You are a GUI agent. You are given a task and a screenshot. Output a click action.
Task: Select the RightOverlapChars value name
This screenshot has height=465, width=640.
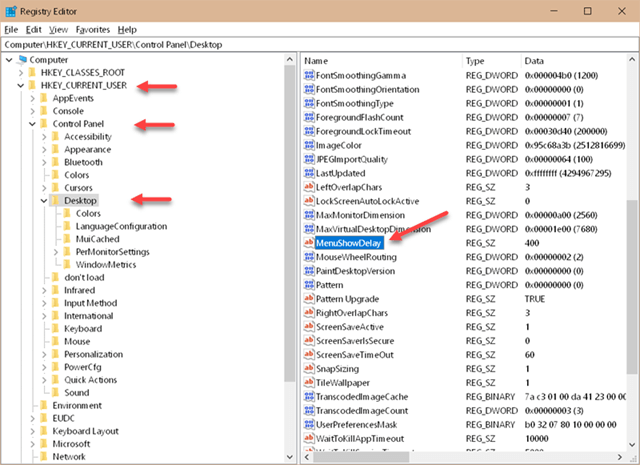point(351,313)
